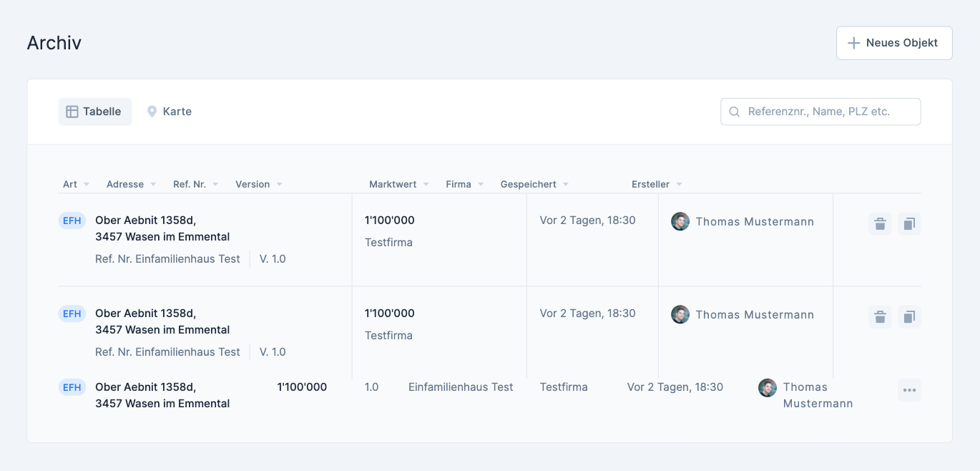Click copy icon in second archive row
The height and width of the screenshot is (471, 980).
coord(909,317)
